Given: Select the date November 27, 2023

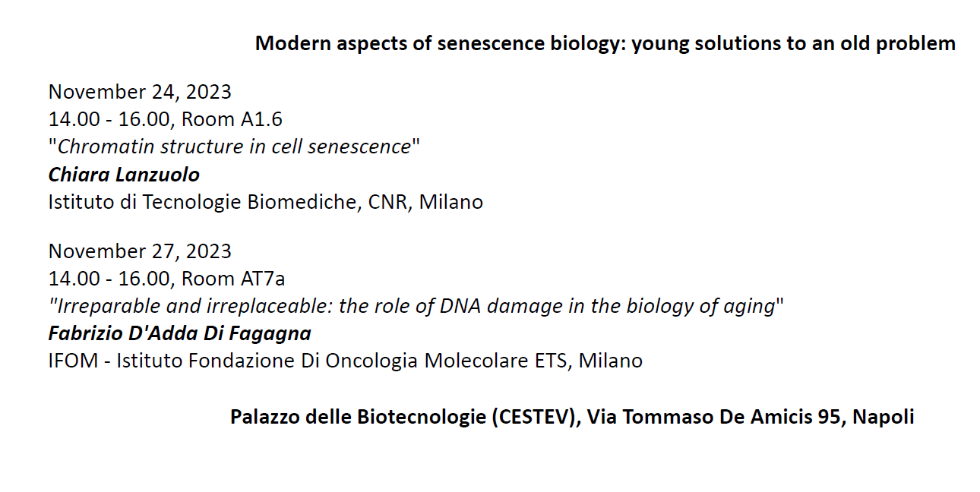Looking at the screenshot, I should click(x=140, y=251).
